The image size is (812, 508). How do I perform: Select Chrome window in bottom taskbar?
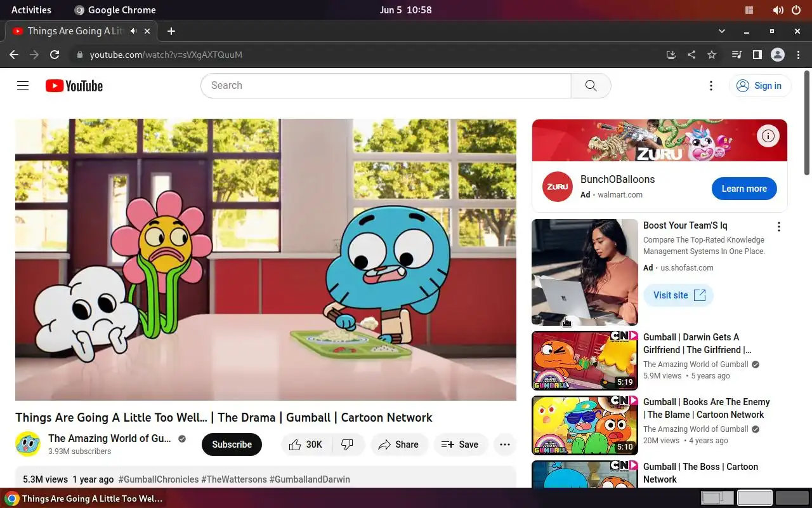84,498
